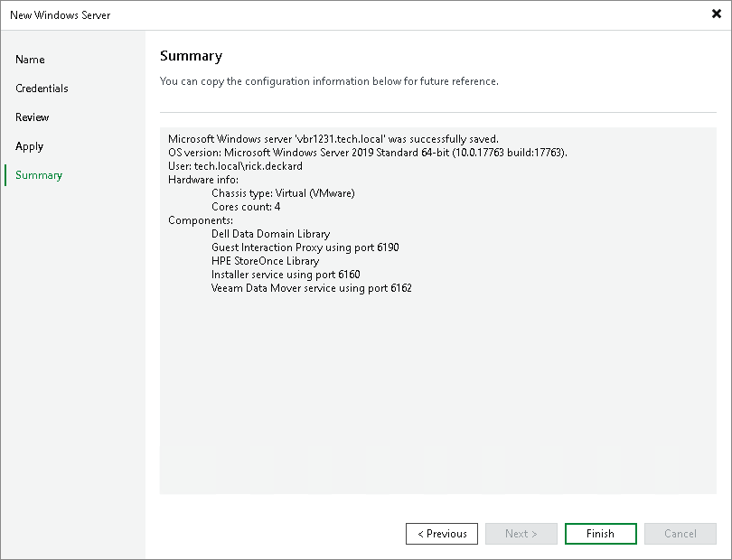Switch to the Review step
732x560 pixels.
pos(33,117)
